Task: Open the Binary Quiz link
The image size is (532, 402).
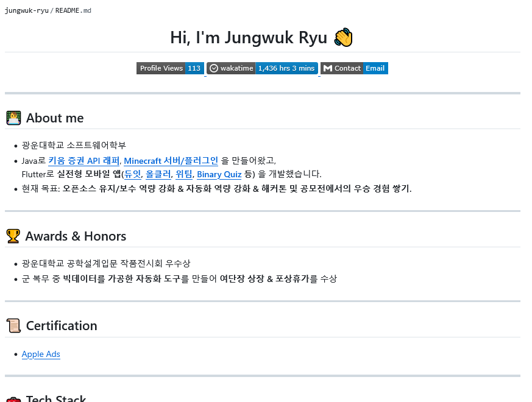Action: [x=219, y=174]
